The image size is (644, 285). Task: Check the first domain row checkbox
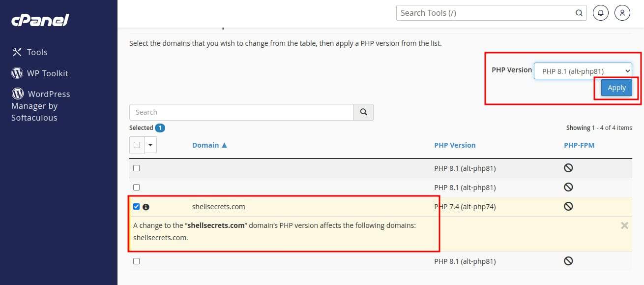(x=137, y=168)
